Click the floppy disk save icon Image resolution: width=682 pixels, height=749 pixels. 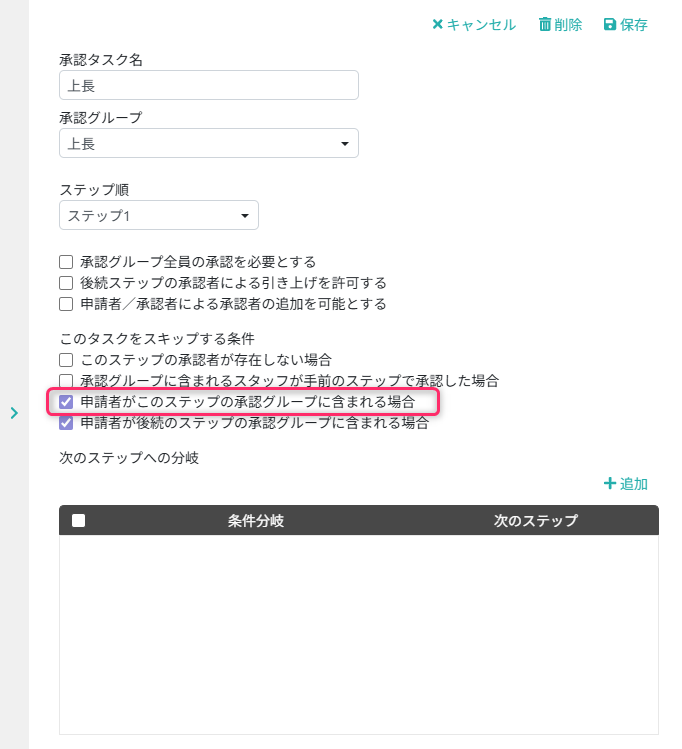610,25
